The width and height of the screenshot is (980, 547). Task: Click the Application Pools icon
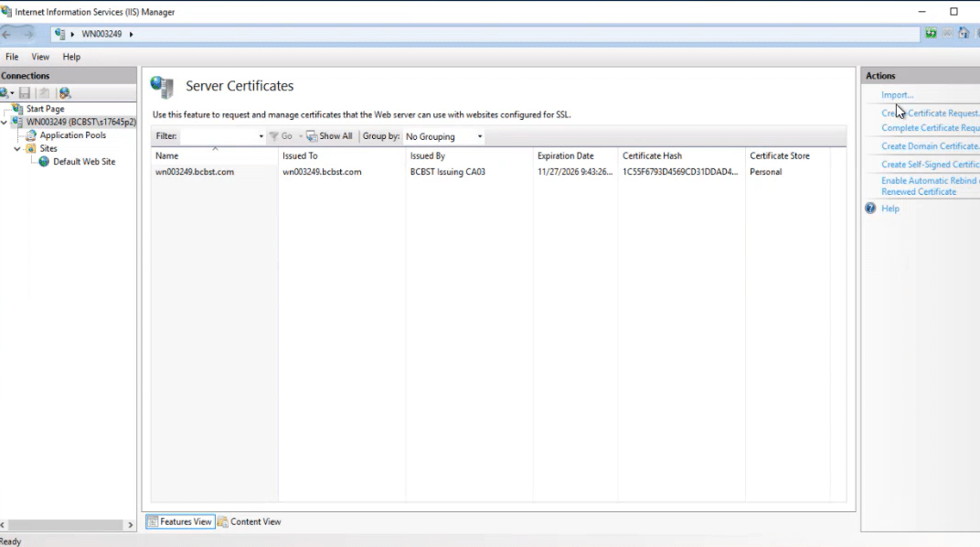coord(31,135)
